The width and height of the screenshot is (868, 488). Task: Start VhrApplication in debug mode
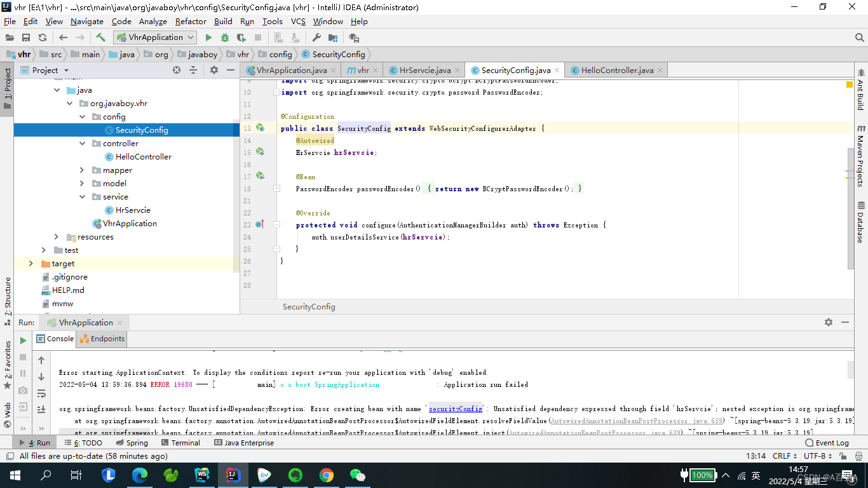point(224,37)
